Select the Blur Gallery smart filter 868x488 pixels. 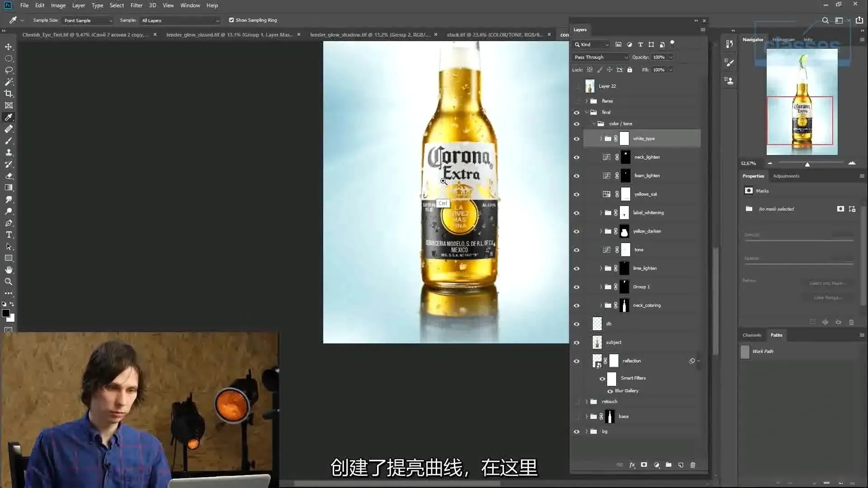[x=627, y=391]
